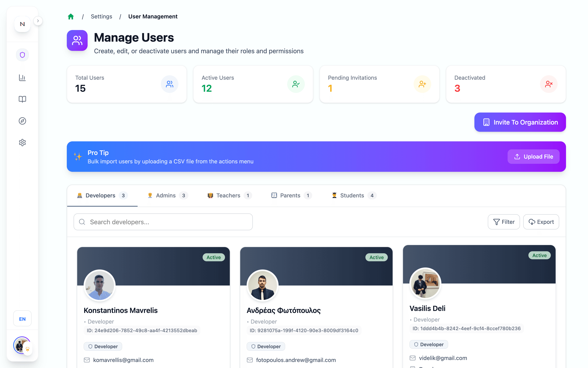
Task: Open the profile avatar at sidebar bottom
Action: click(22, 345)
